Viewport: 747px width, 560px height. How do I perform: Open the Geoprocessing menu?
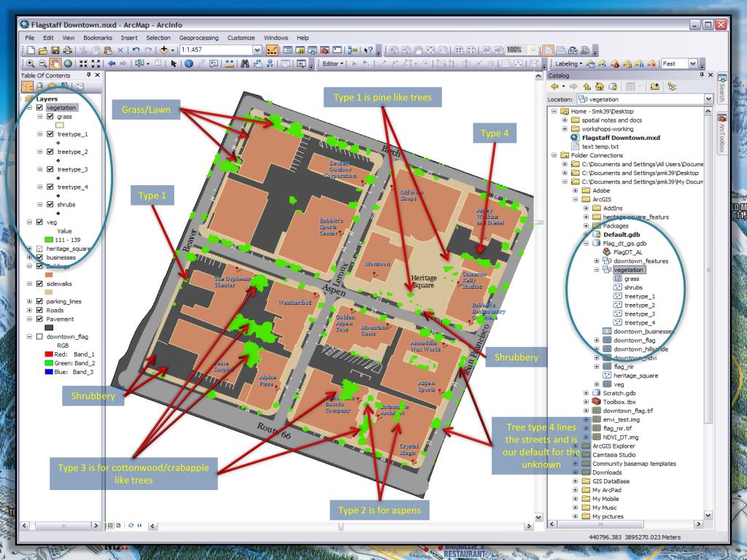[199, 37]
